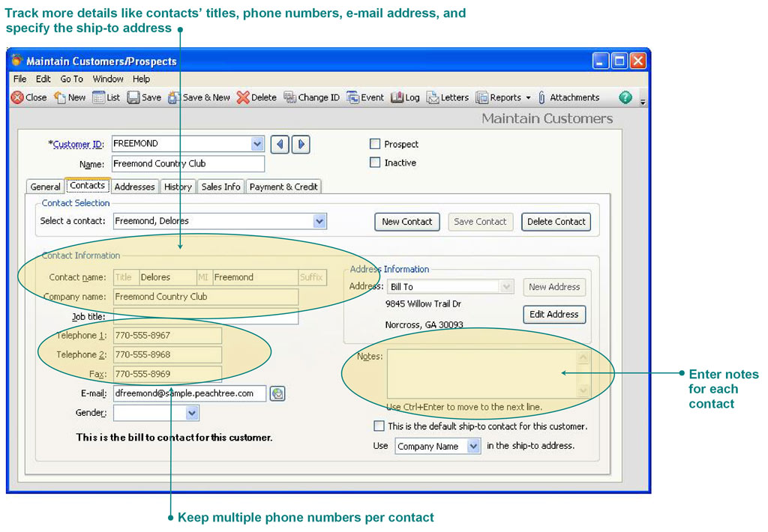Viewport: 768px width, 532px height.
Task: Open the Gender dropdown
Action: click(192, 413)
